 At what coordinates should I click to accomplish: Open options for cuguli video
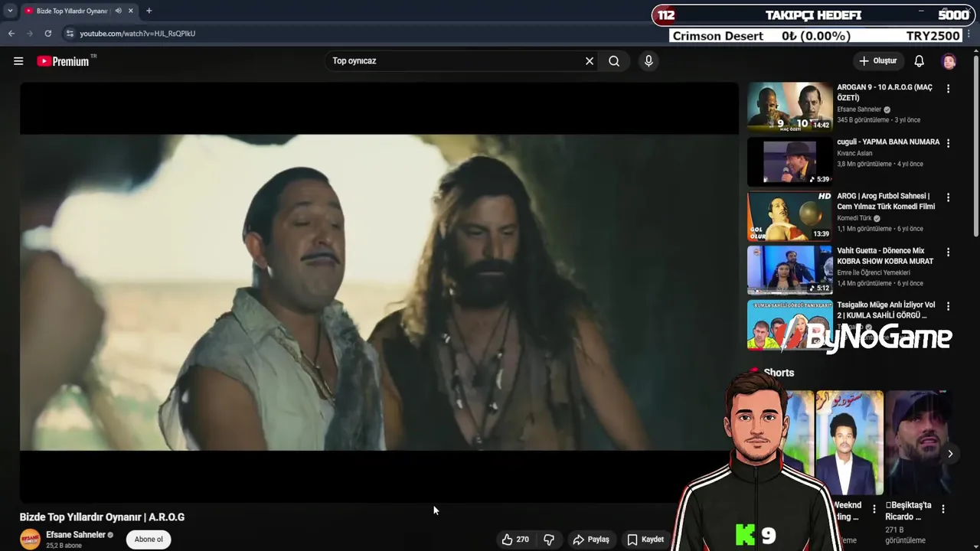948,143
